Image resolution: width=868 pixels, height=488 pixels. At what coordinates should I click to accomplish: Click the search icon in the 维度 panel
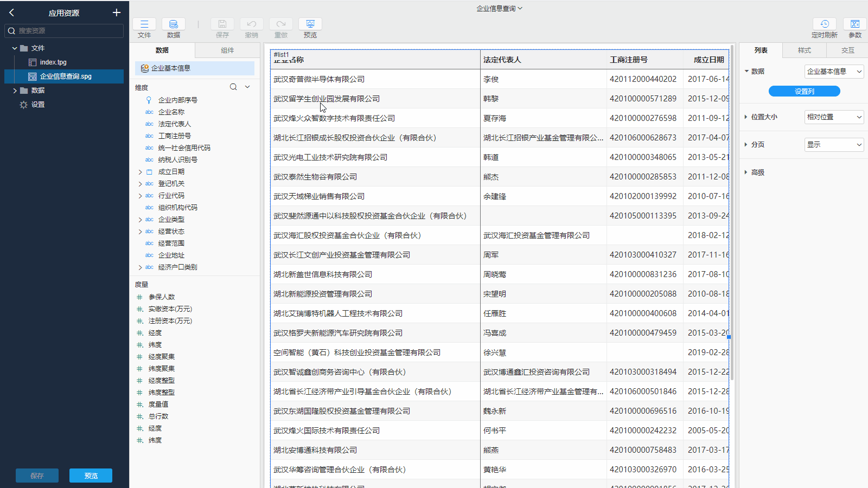pyautogui.click(x=233, y=87)
